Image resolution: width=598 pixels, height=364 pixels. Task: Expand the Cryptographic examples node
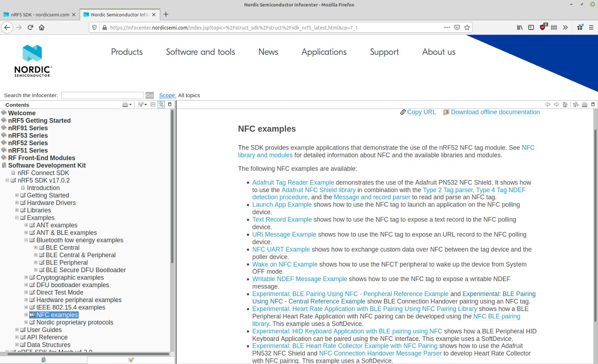(x=26, y=277)
